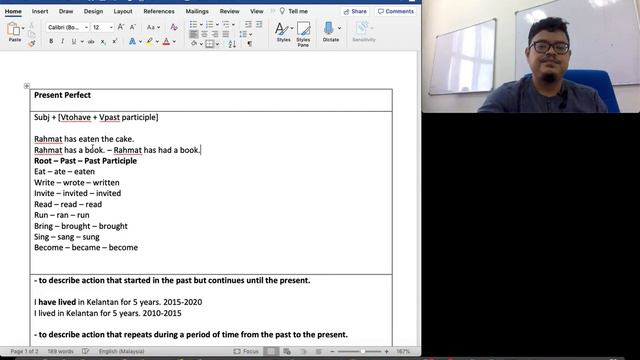This screenshot has height=360, width=640.
Task: Open the Comments button
Action: coord(396,11)
